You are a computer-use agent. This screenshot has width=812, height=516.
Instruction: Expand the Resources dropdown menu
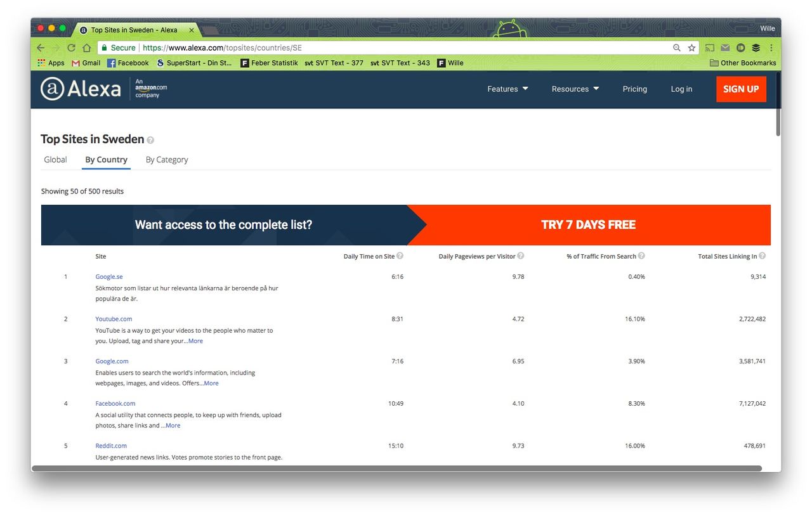coord(575,89)
